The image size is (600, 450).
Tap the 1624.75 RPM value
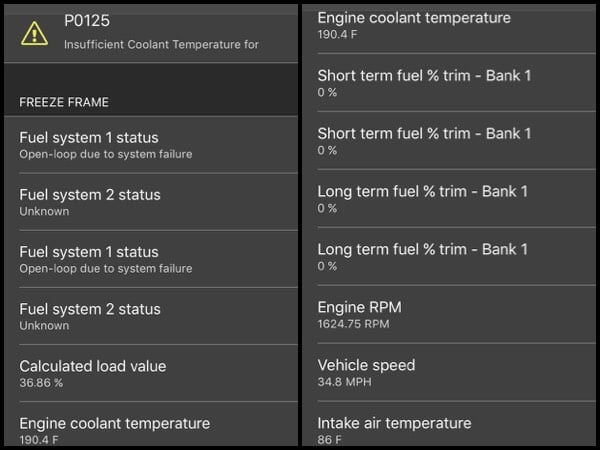(353, 324)
